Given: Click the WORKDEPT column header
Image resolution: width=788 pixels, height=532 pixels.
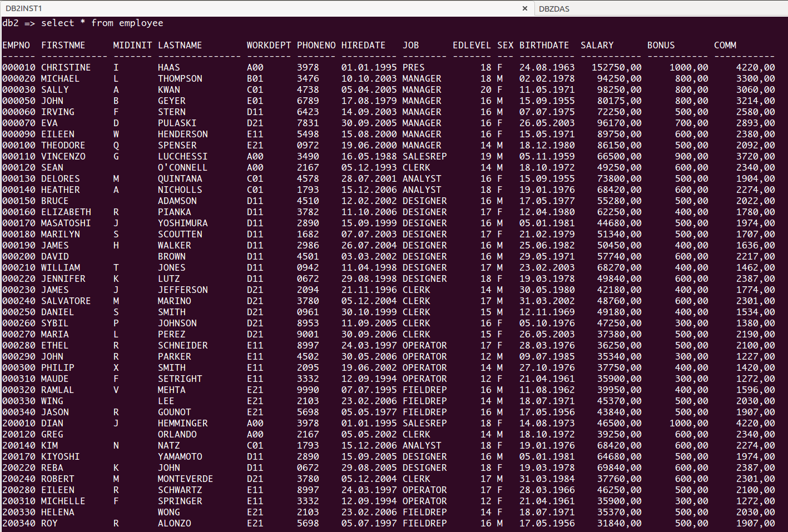Looking at the screenshot, I should [269, 45].
